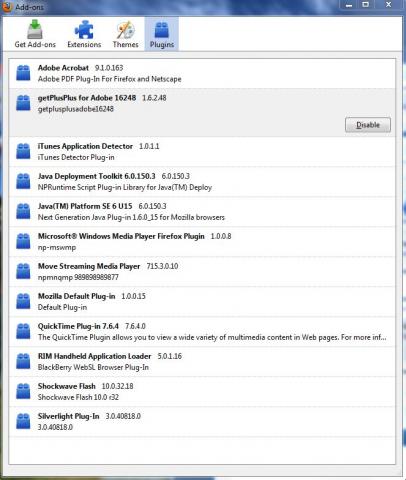Image resolution: width=406 pixels, height=480 pixels.
Task: Click the Shockwave Flash plugin icon
Action: pyautogui.click(x=23, y=391)
